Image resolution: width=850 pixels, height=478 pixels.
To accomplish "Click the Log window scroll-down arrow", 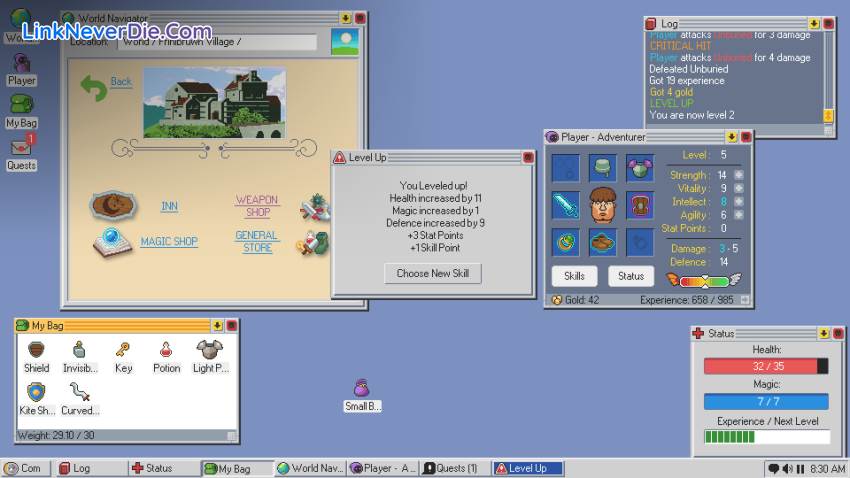I will pyautogui.click(x=828, y=115).
